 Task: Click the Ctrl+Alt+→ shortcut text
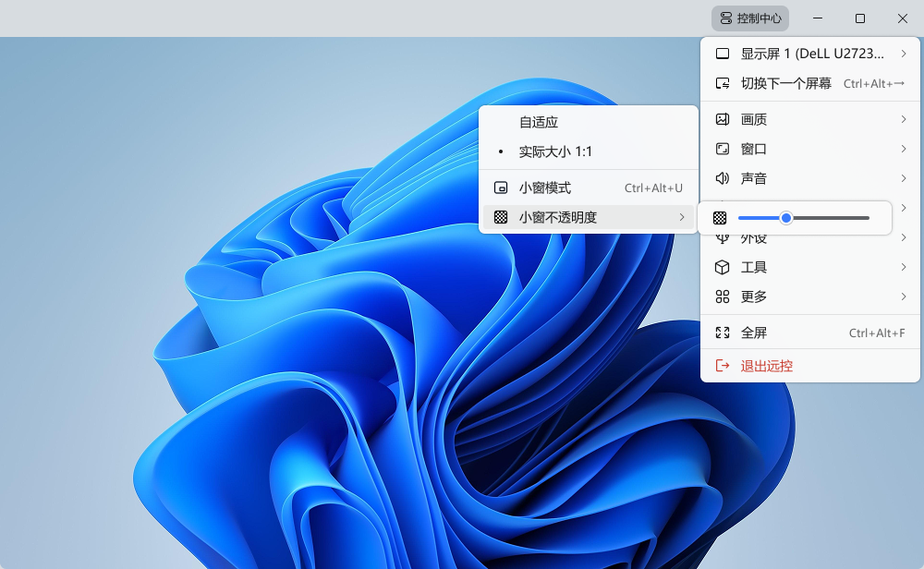[874, 84]
